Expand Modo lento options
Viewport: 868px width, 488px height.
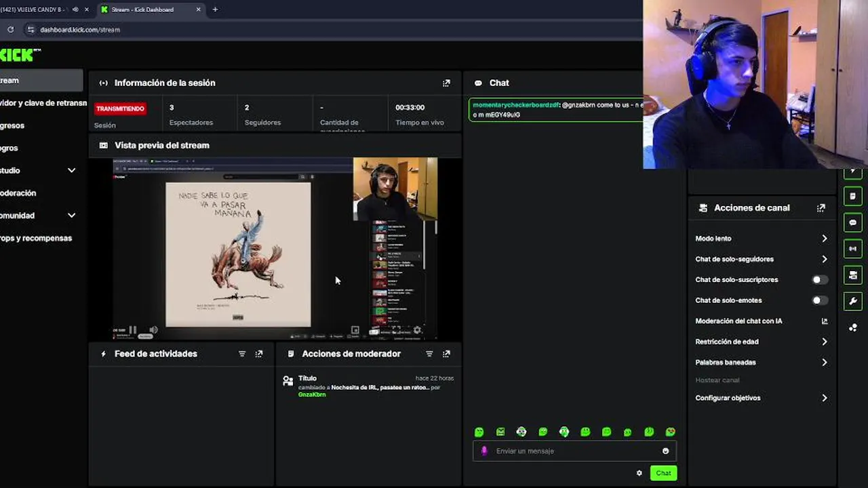click(x=825, y=239)
